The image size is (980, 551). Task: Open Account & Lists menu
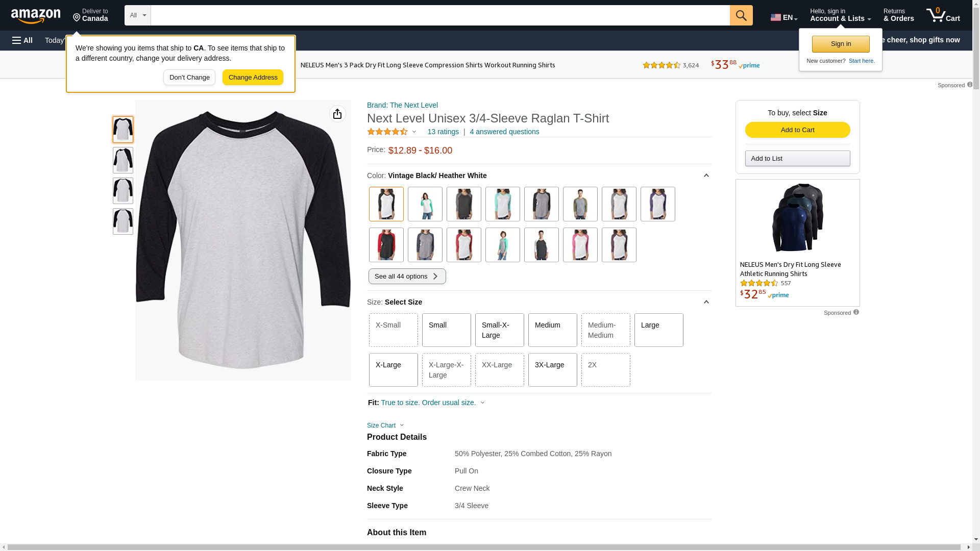pyautogui.click(x=840, y=15)
